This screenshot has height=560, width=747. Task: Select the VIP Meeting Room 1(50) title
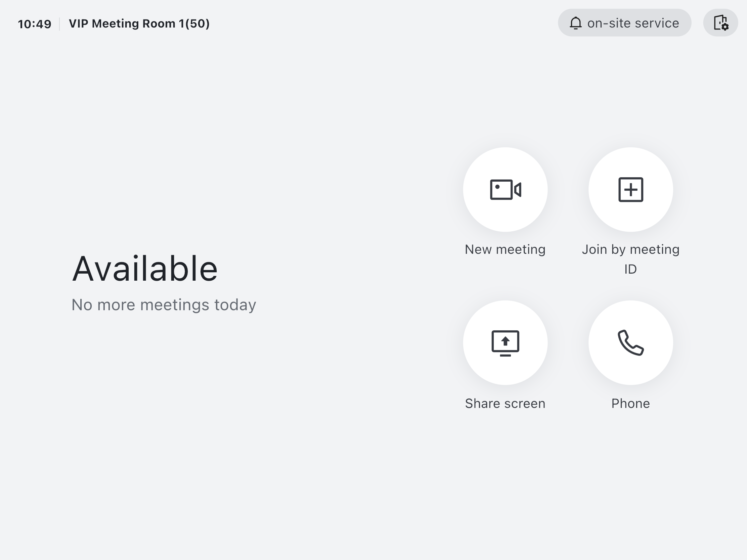pos(139,24)
